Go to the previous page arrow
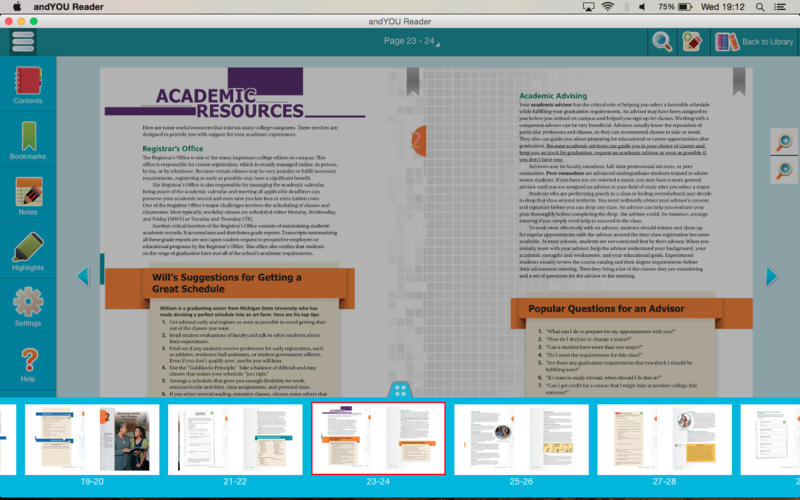 click(84, 276)
